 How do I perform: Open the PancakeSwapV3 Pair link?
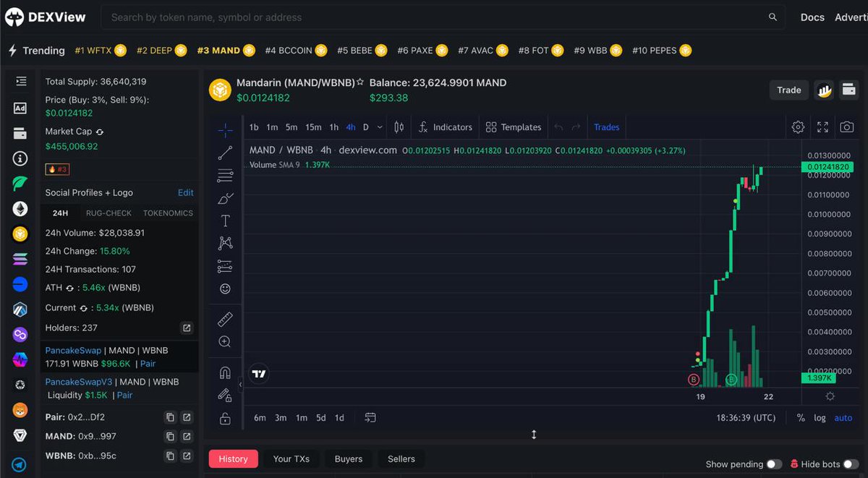124,395
